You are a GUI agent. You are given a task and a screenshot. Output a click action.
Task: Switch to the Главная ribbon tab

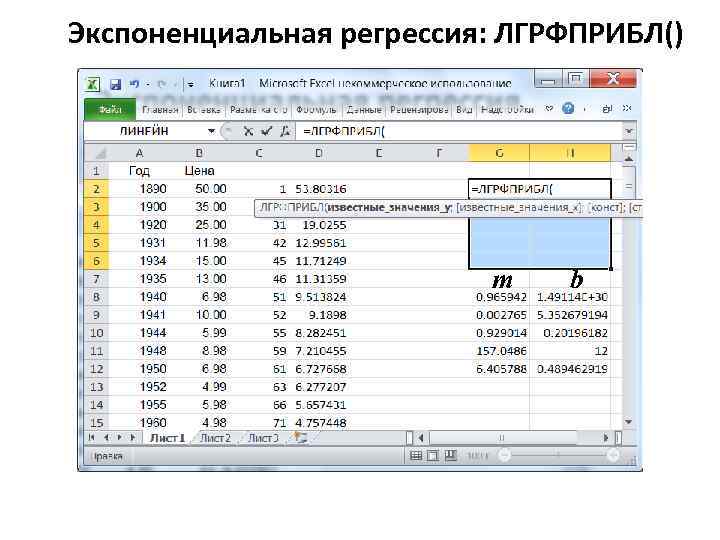(160, 110)
